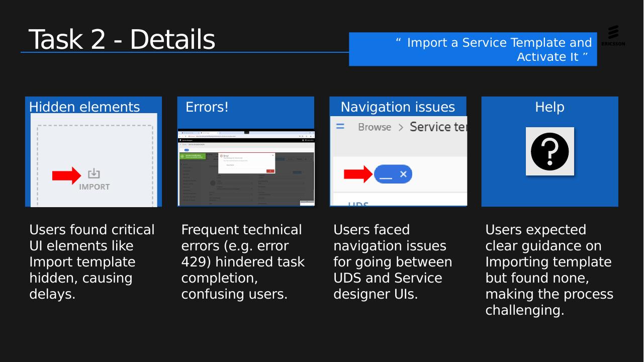644x362 pixels.
Task: Click the IMPORT label in dashed box
Action: click(x=94, y=187)
